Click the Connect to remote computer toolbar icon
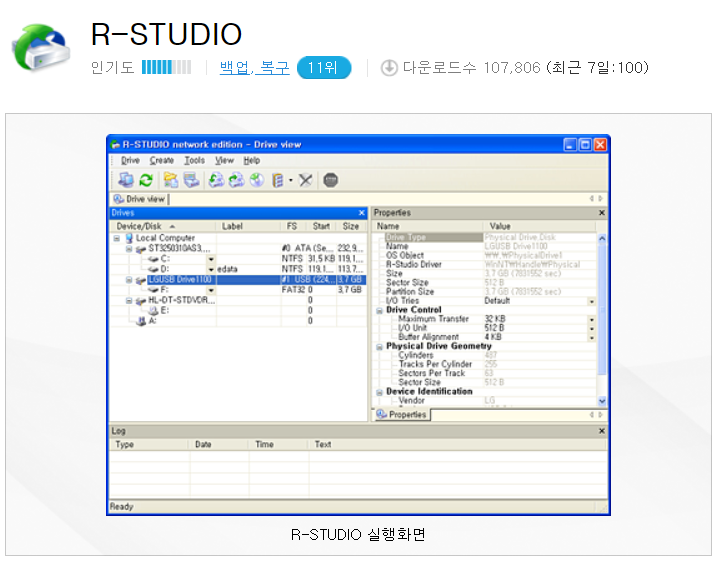The height and width of the screenshot is (561, 719). pyautogui.click(x=126, y=180)
